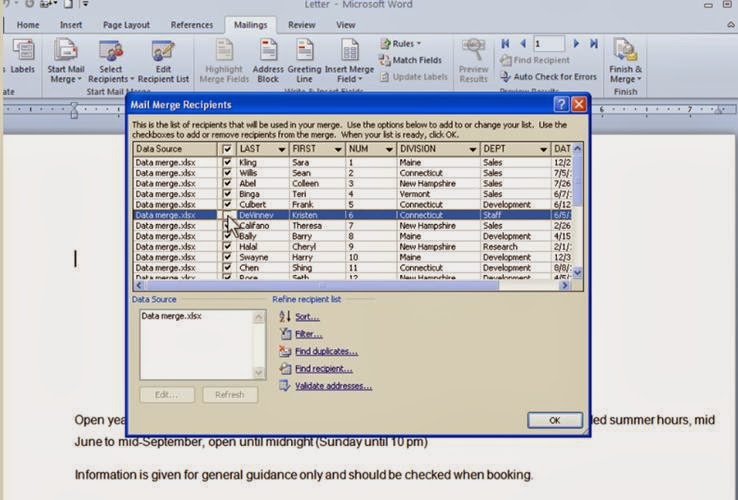
Task: Select Data merge.xlsx in Data Source box
Action: [171, 316]
